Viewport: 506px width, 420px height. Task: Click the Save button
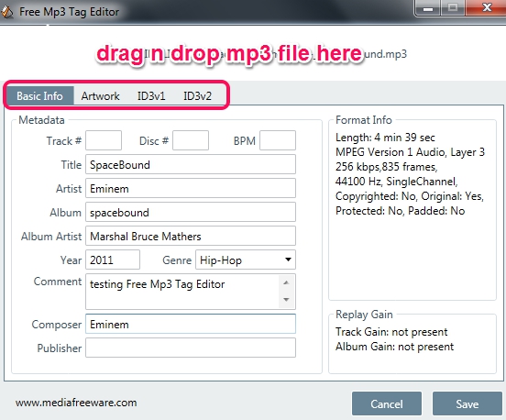coord(467,403)
